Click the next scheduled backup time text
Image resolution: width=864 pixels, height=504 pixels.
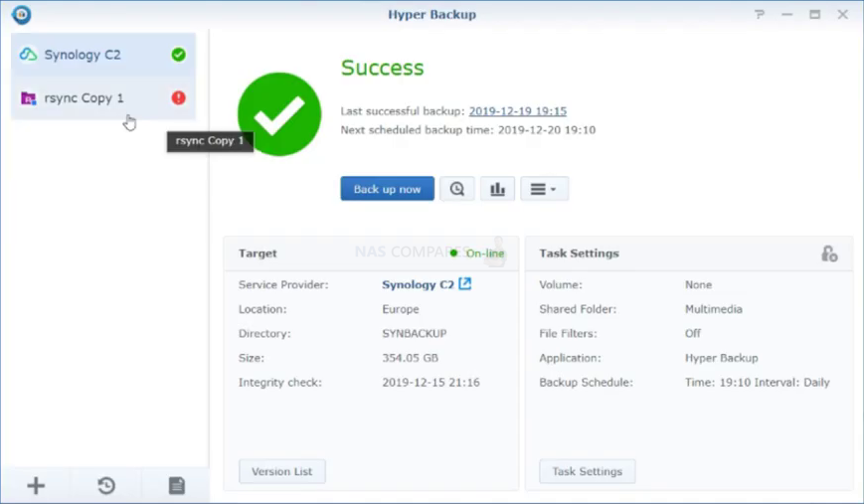point(468,130)
